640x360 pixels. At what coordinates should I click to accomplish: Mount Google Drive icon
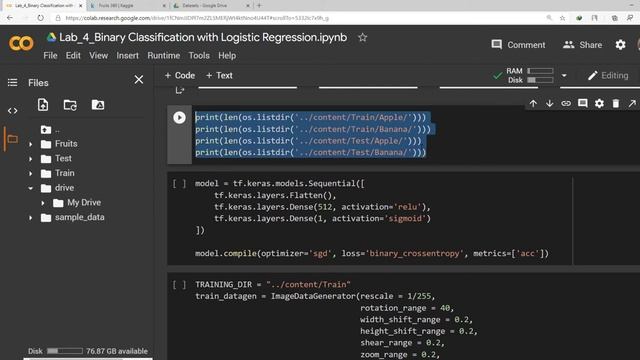(98, 105)
